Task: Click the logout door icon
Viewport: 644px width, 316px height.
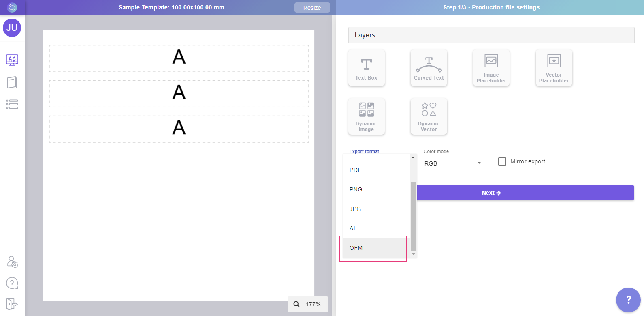Action: [x=12, y=303]
